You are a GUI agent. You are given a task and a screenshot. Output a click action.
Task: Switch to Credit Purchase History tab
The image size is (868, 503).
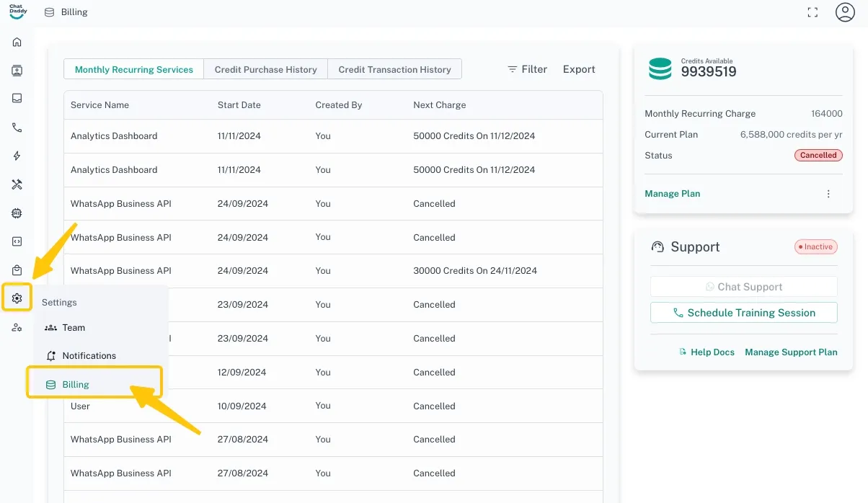(265, 70)
